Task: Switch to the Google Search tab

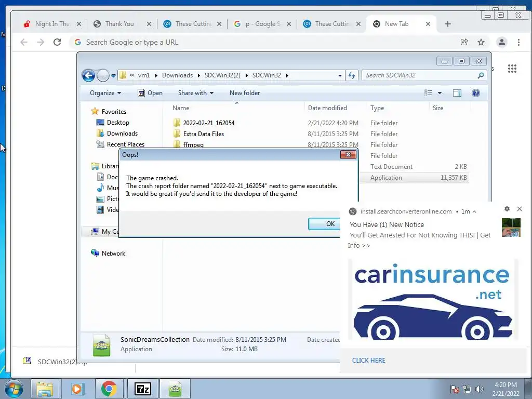Action: pos(262,24)
